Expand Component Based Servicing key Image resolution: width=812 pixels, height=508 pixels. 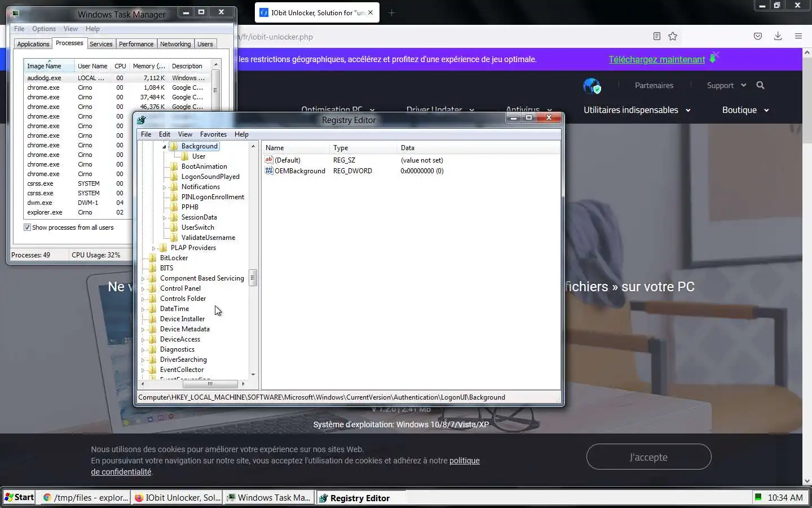(x=143, y=278)
